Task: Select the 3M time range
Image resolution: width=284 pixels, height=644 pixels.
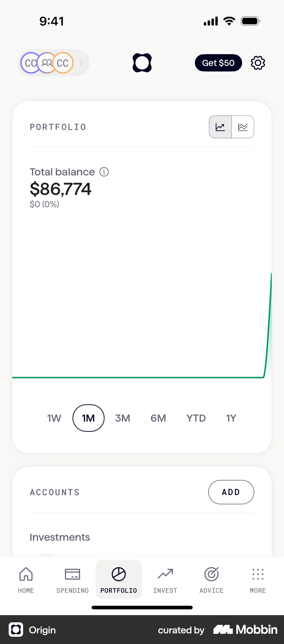Action: click(x=123, y=418)
